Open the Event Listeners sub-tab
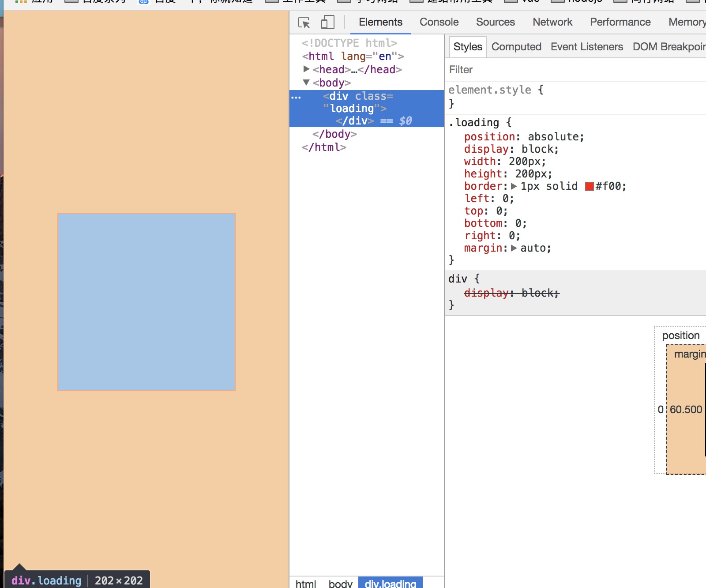Viewport: 706px width, 588px height. point(586,47)
